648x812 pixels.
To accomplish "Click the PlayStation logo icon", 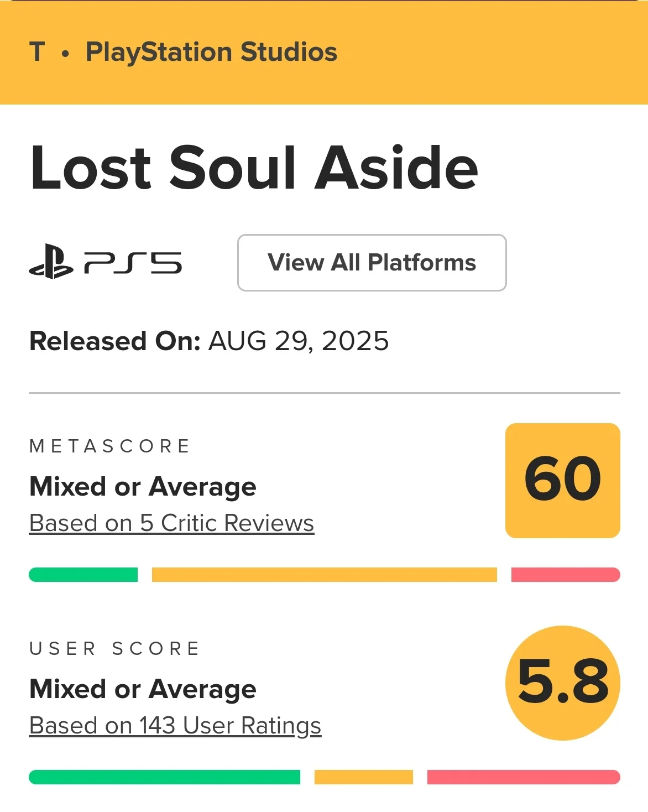I will 51,262.
